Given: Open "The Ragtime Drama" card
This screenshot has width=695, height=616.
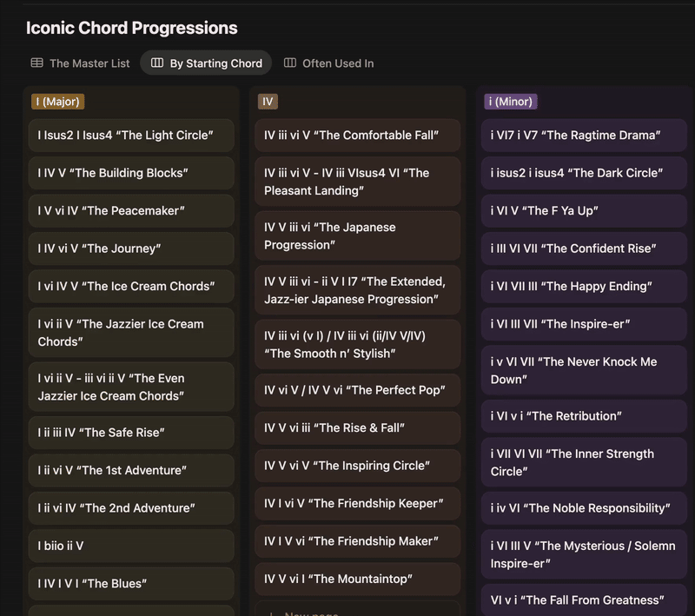Looking at the screenshot, I should point(584,136).
